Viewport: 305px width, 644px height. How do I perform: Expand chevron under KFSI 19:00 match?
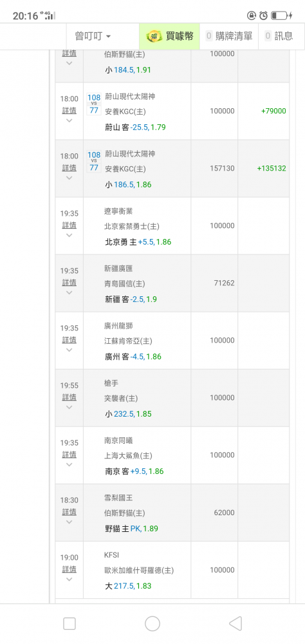[x=69, y=579]
